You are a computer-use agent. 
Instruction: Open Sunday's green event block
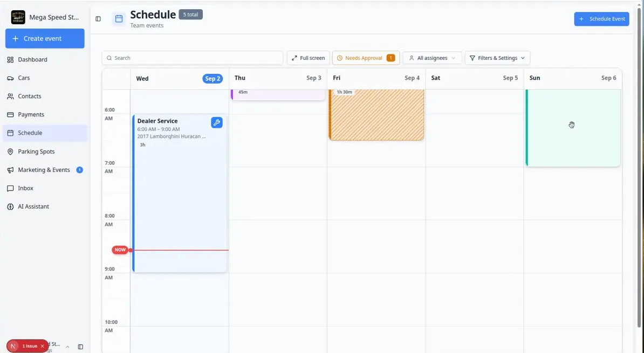coord(573,128)
